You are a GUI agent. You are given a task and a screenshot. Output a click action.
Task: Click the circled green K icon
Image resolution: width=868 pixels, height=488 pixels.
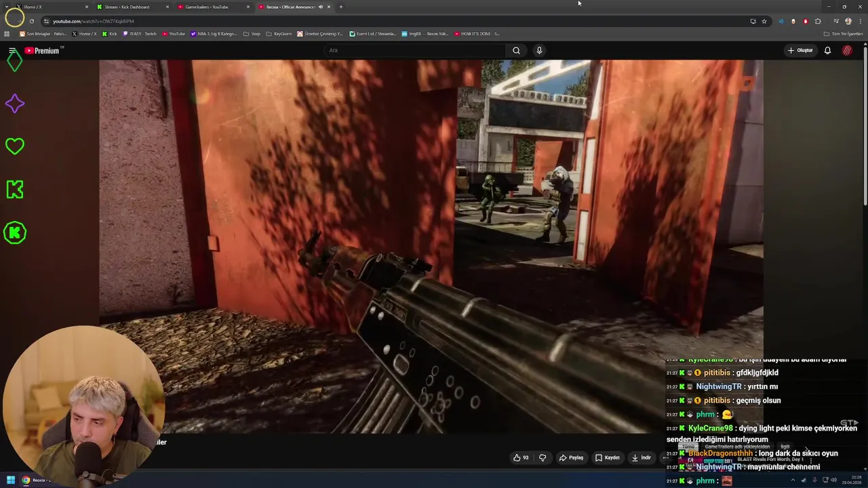pyautogui.click(x=14, y=232)
